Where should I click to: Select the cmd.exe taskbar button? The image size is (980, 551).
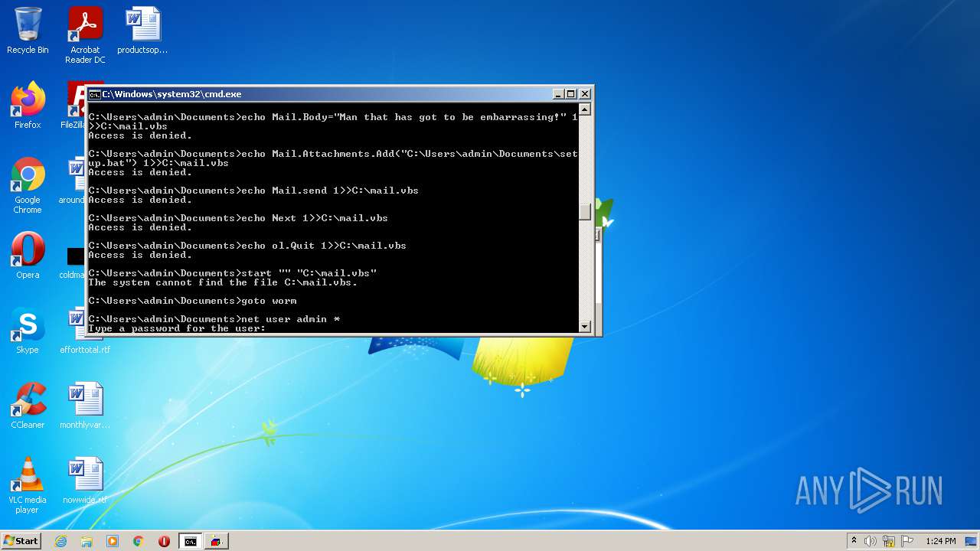point(190,541)
